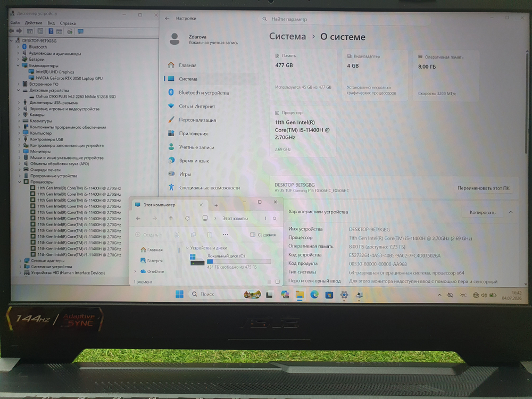Image resolution: width=532 pixels, height=399 pixels.
Task: Click File Explorer refresh icon
Action: (x=187, y=219)
